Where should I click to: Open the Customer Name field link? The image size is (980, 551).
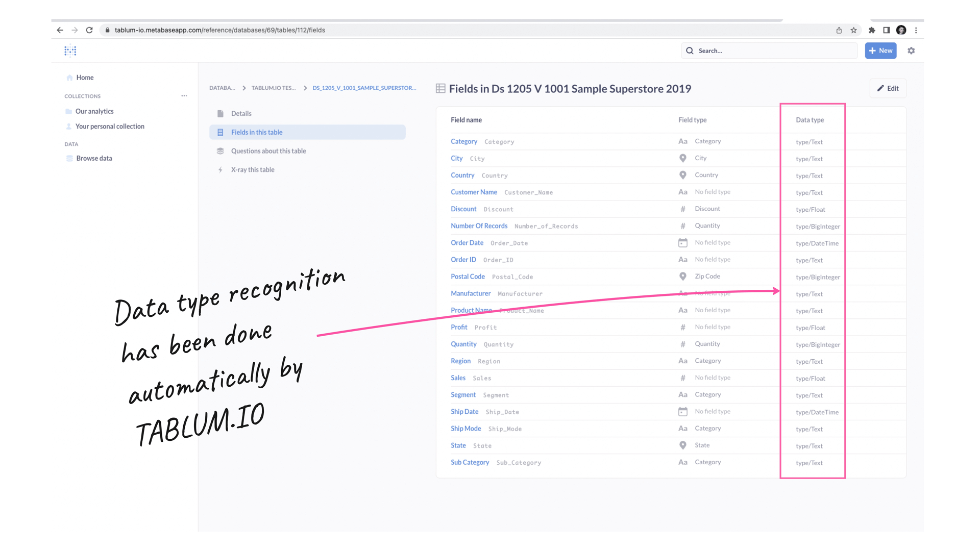pos(474,192)
